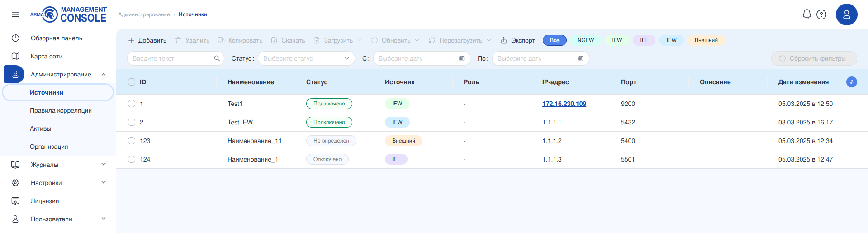Click the Добавить button
The image size is (868, 233).
click(x=147, y=40)
